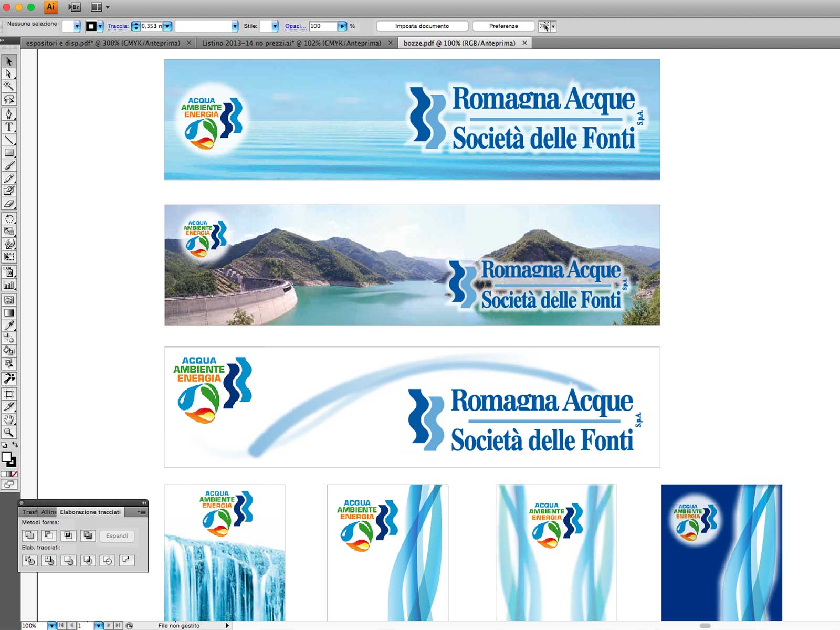Click the Minus Back pathfinder button

tap(127, 561)
